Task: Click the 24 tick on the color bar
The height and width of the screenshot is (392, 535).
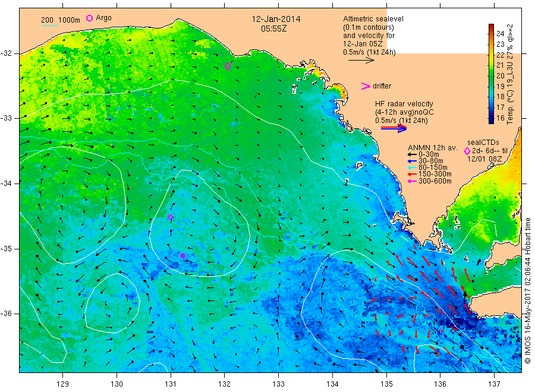Action: click(500, 33)
